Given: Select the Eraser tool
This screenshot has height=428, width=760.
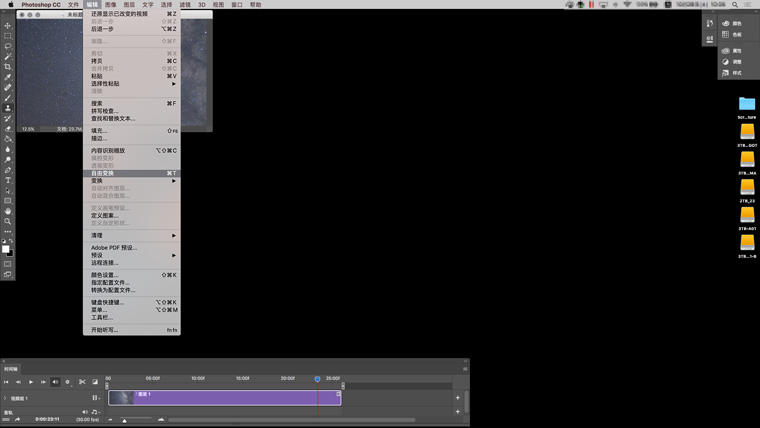Looking at the screenshot, I should pos(8,128).
